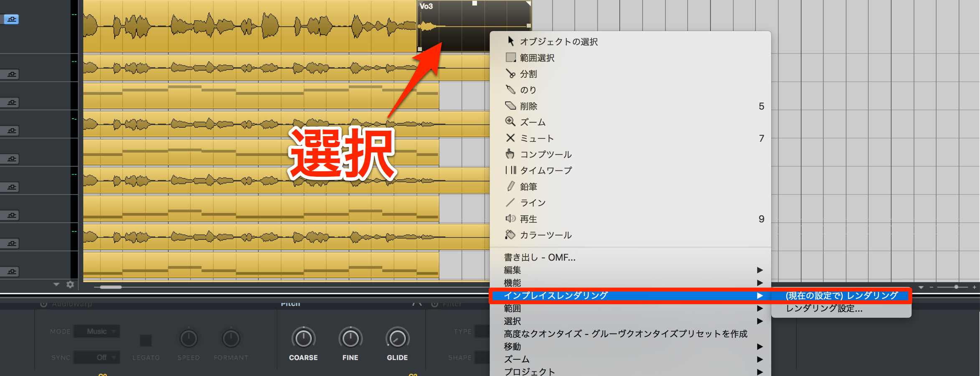
Task: Click the horizontal zoom plus button
Action: (x=974, y=287)
